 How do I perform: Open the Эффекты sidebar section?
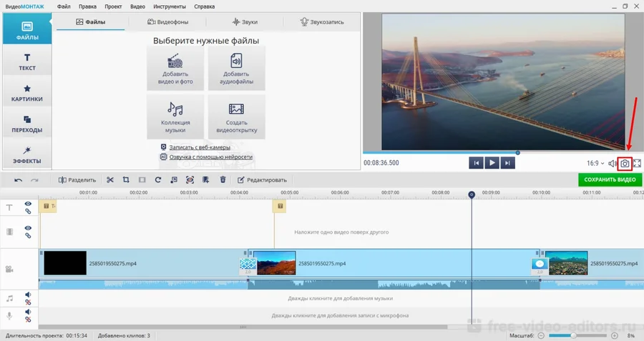point(26,154)
